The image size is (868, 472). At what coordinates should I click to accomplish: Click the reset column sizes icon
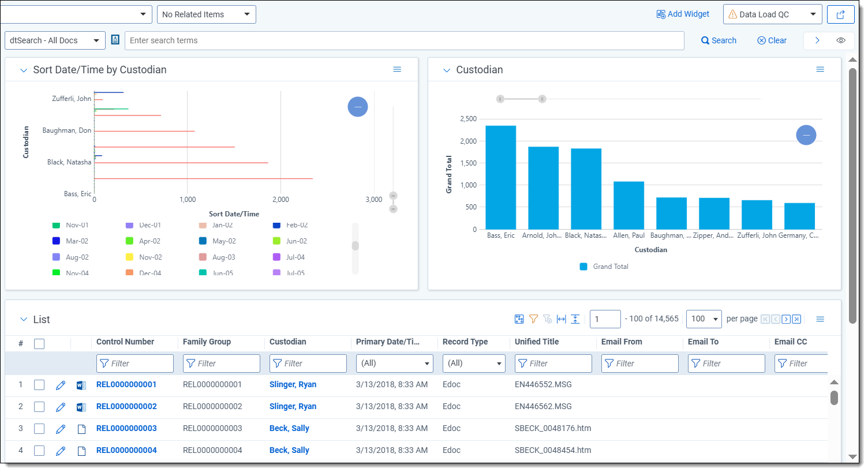coord(561,319)
